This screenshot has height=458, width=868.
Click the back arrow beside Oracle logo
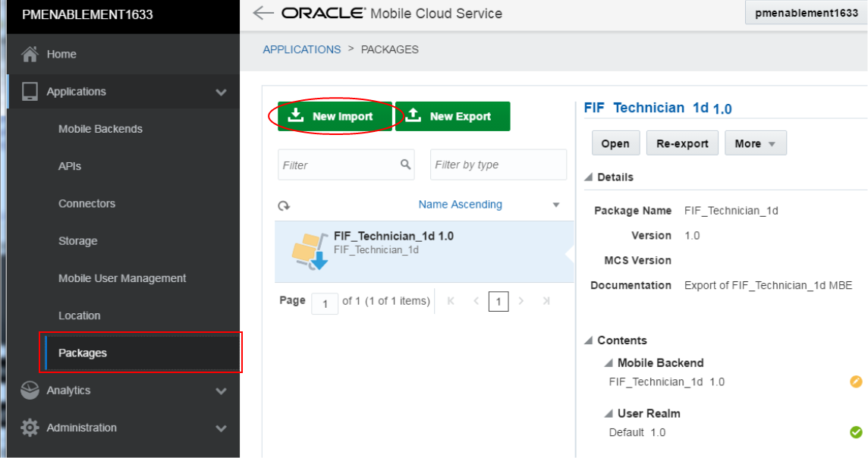pyautogui.click(x=263, y=13)
